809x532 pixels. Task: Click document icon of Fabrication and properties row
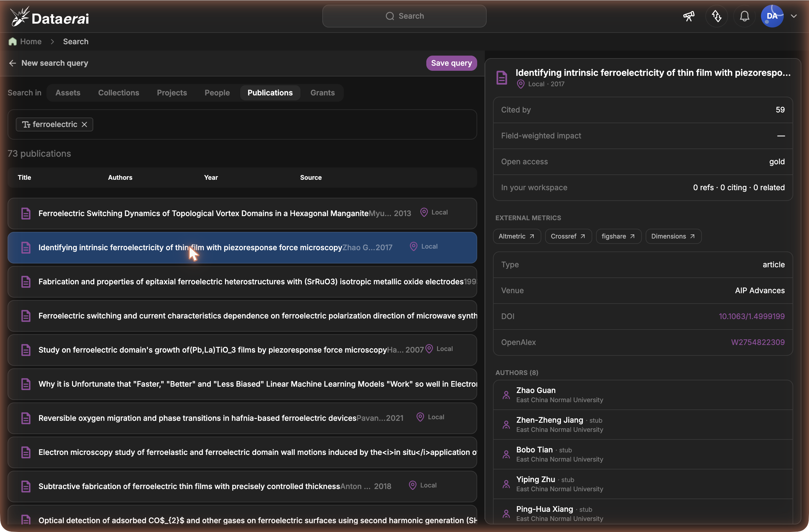[x=26, y=281]
